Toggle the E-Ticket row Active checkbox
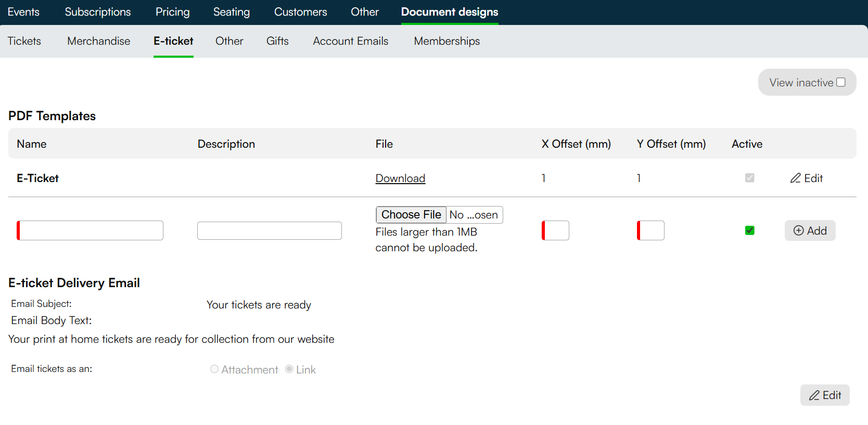Image resolution: width=868 pixels, height=425 pixels. pos(749,178)
